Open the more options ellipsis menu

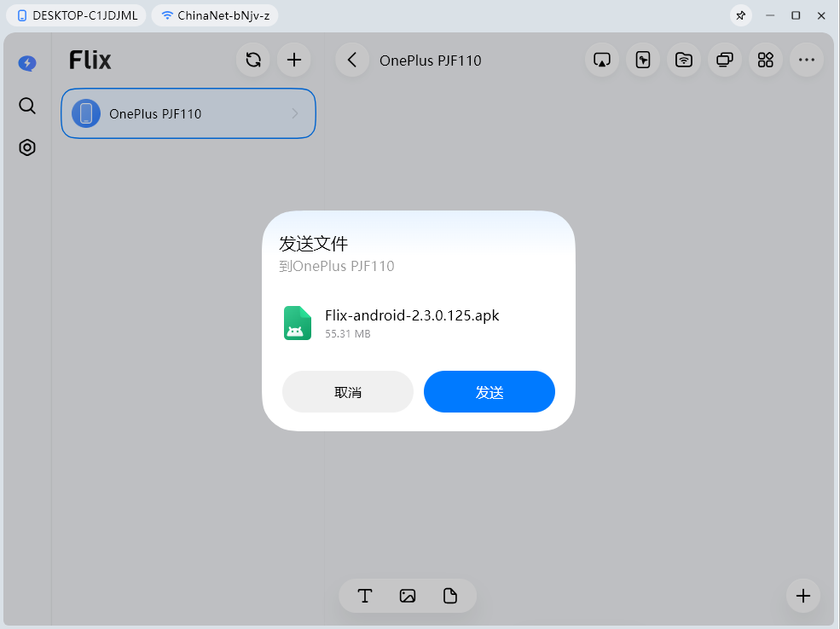(806, 60)
